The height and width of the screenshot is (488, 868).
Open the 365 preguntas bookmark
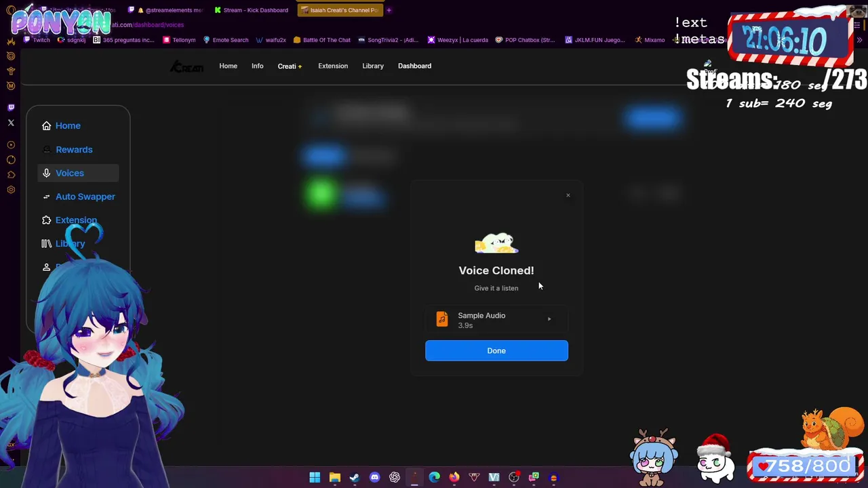click(123, 40)
